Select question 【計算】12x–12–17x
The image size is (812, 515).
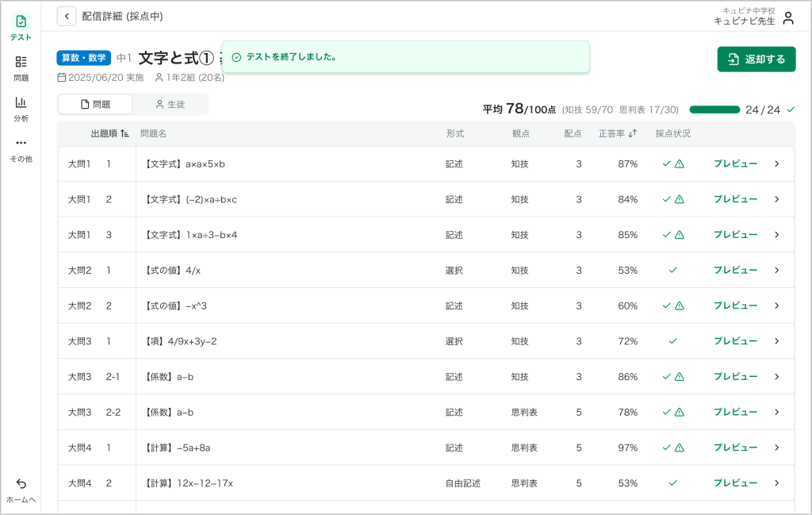tap(189, 483)
